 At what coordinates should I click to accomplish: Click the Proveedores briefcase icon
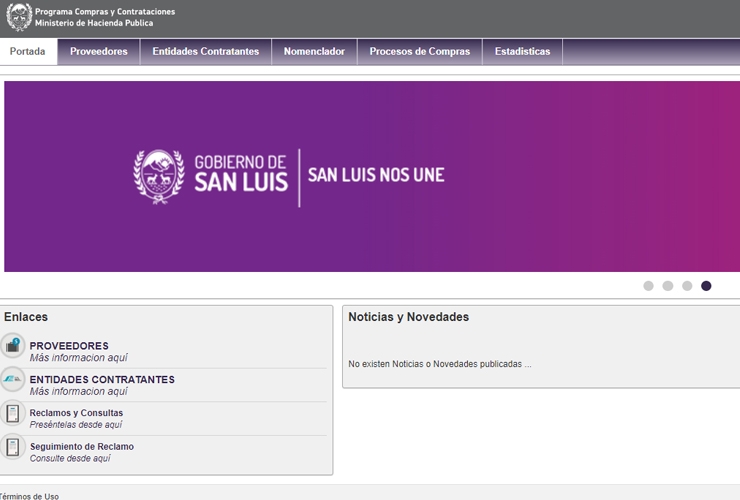pyautogui.click(x=13, y=346)
